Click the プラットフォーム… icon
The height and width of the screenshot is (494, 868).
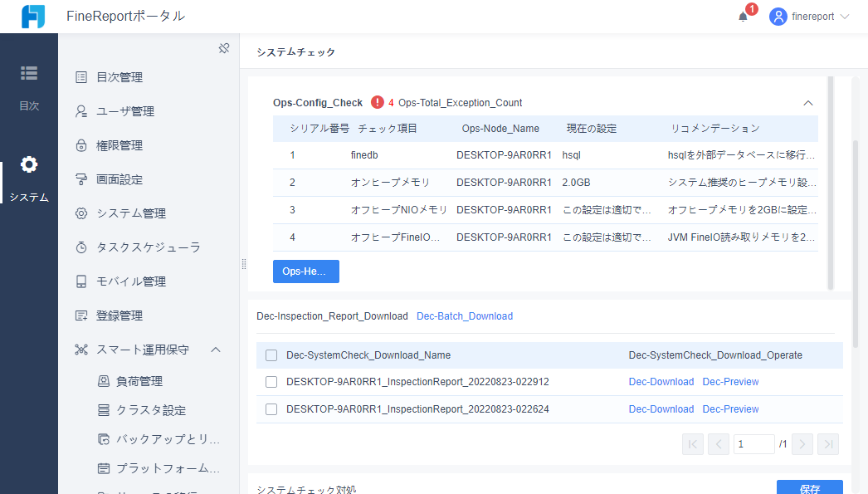click(x=104, y=468)
